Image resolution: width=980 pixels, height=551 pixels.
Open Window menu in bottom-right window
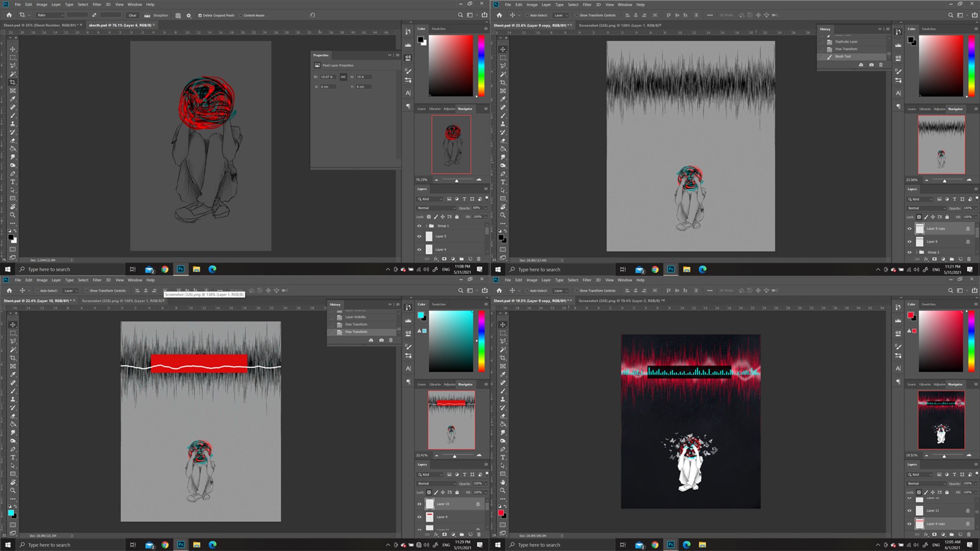pyautogui.click(x=625, y=280)
